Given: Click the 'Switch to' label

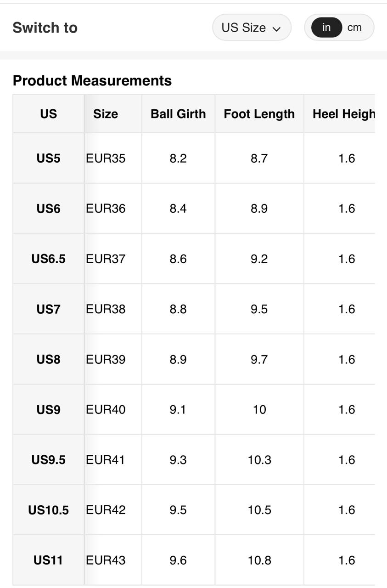Looking at the screenshot, I should pos(45,28).
